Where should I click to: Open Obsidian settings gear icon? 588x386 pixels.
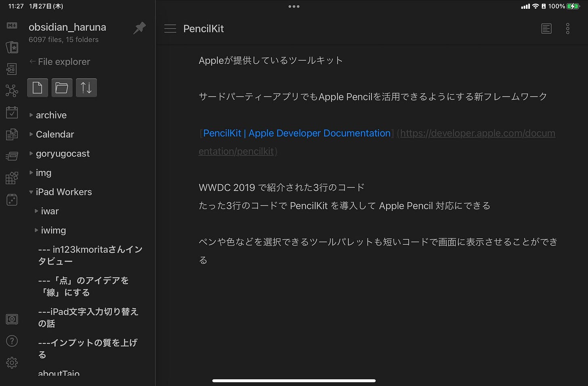coord(12,363)
